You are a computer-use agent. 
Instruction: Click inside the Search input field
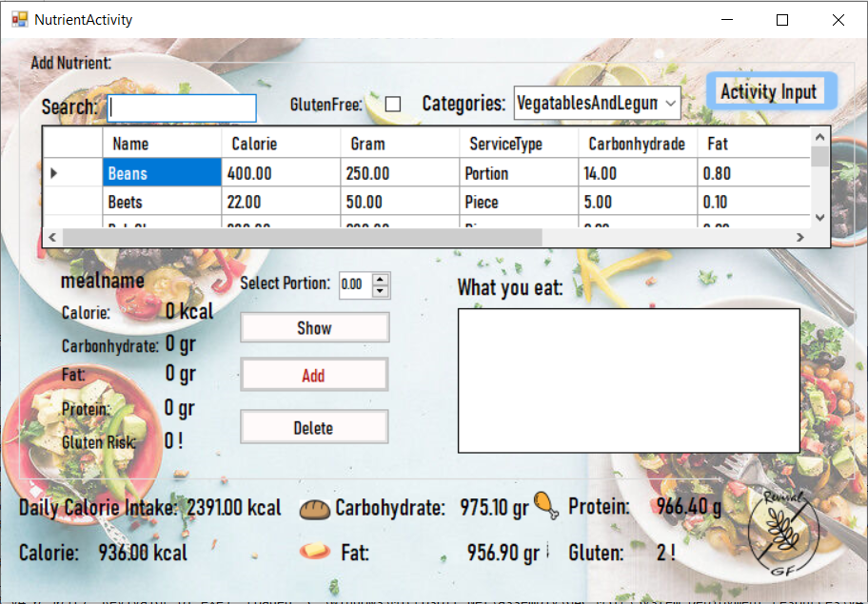[x=182, y=107]
